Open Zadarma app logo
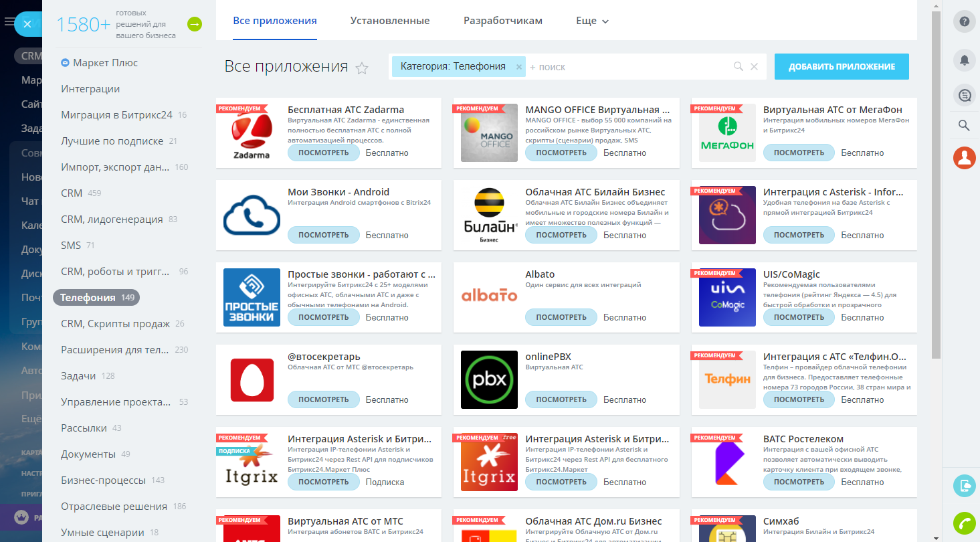Image resolution: width=980 pixels, height=542 pixels. [252, 133]
